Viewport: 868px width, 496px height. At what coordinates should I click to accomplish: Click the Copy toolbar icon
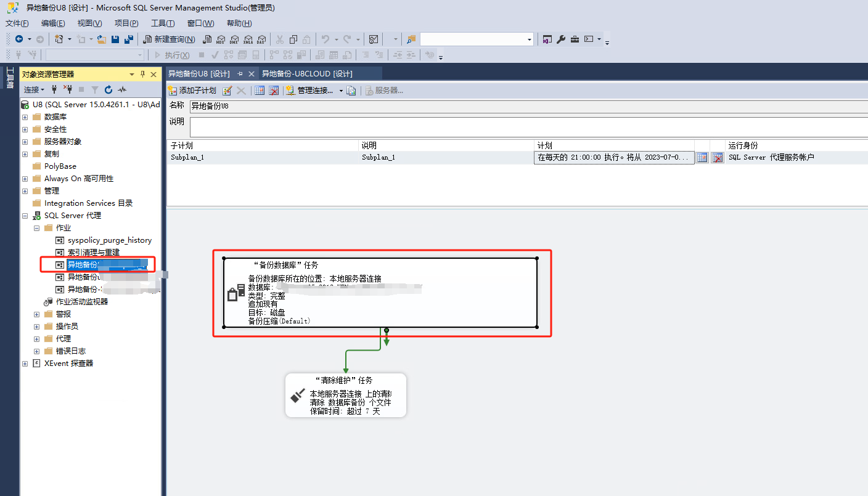pyautogui.click(x=293, y=39)
